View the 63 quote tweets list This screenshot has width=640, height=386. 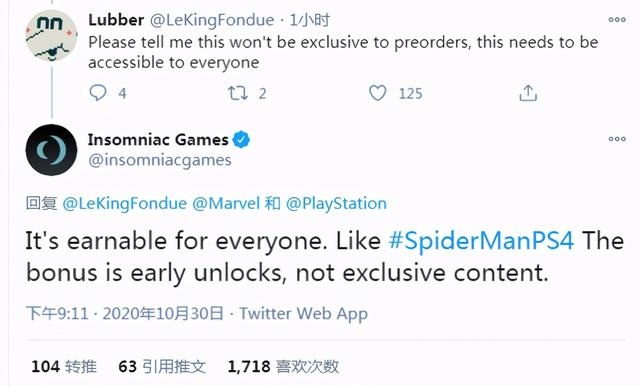point(162,366)
